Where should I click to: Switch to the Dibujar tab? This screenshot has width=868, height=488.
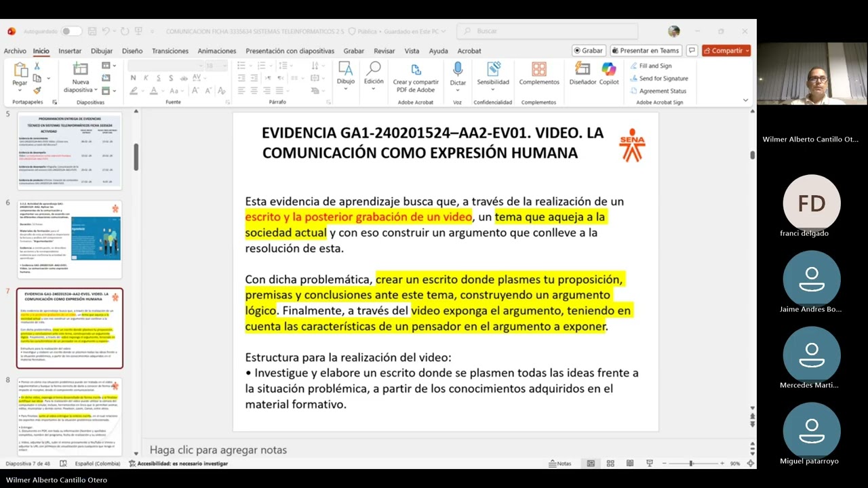pyautogui.click(x=102, y=51)
